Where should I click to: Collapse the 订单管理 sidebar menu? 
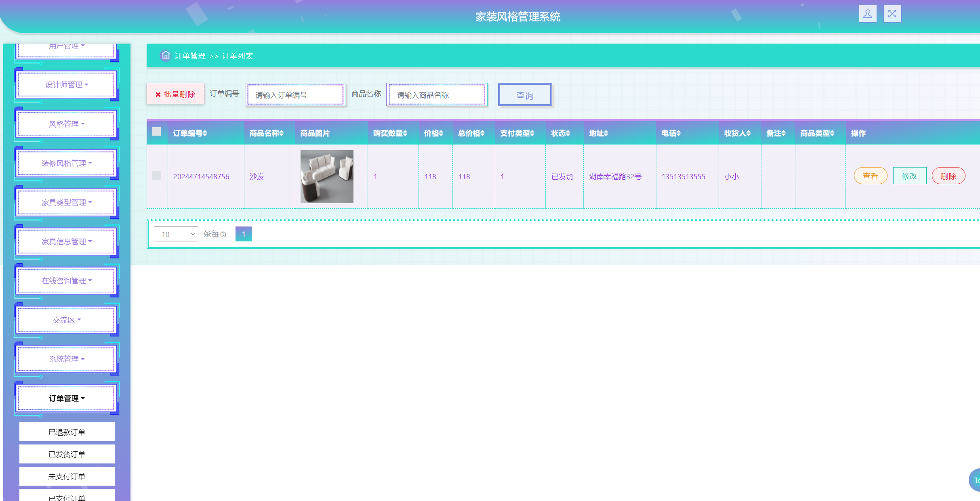pos(67,398)
